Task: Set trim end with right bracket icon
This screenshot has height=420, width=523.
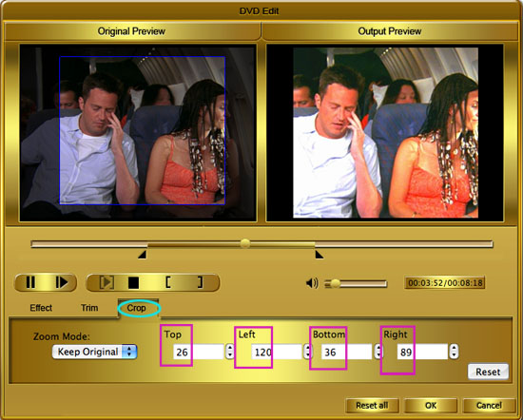Action: click(200, 282)
